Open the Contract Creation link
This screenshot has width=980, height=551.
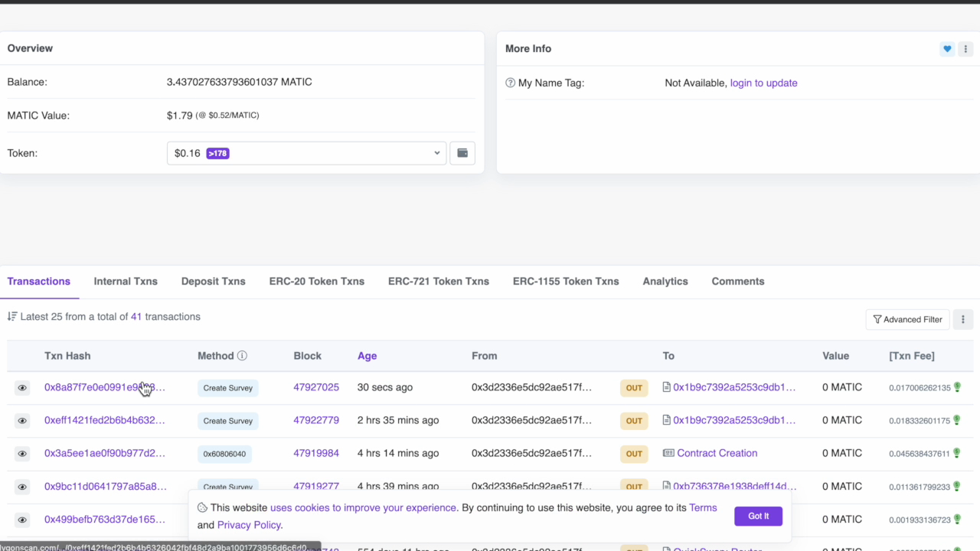717,453
